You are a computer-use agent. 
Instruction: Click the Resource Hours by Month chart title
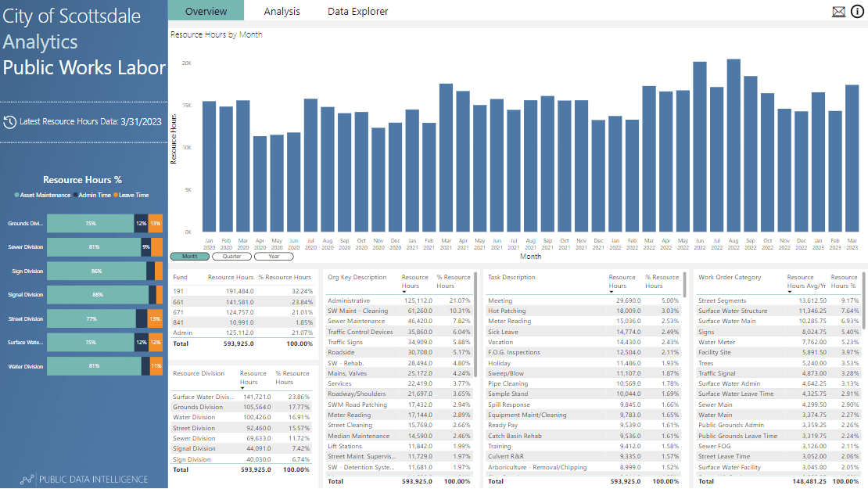coord(217,34)
